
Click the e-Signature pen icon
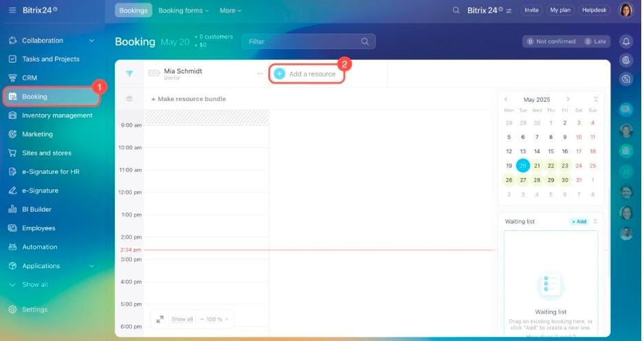click(13, 190)
